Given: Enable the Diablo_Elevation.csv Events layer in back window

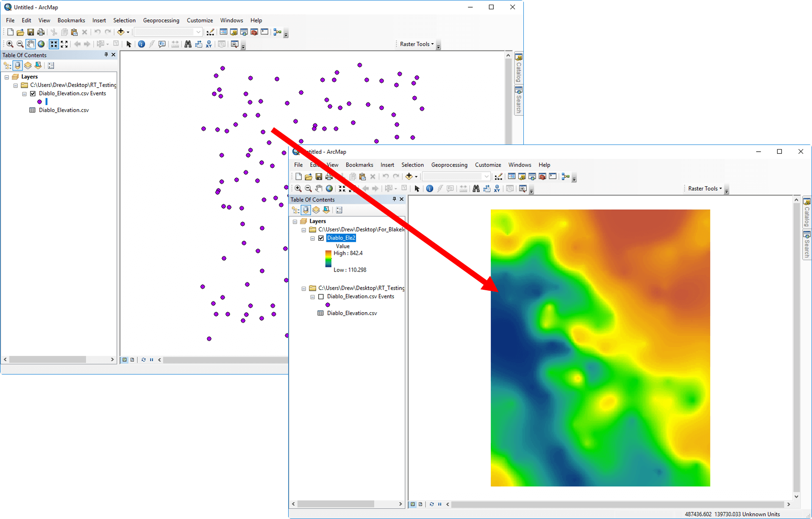Looking at the screenshot, I should [33, 93].
